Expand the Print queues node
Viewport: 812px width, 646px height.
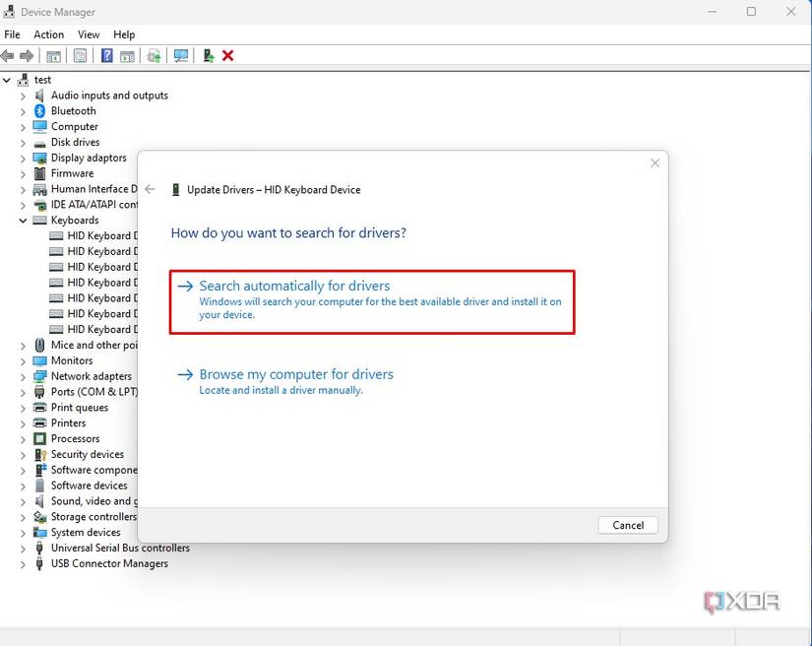23,408
